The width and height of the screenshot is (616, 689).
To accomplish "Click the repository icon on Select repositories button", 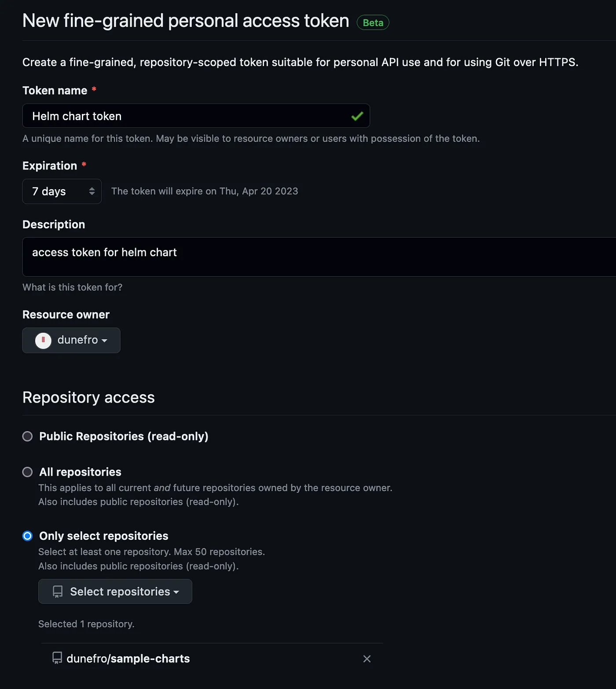I will (58, 592).
